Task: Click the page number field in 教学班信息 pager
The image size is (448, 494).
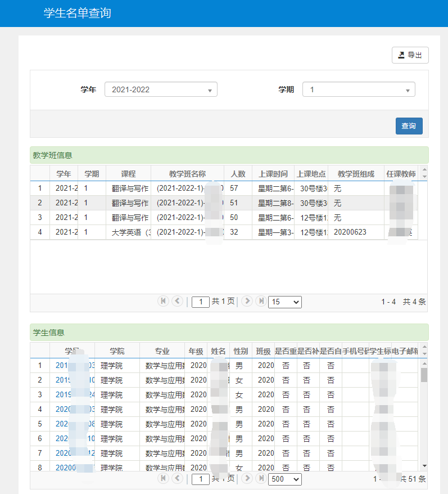Action: coord(201,302)
